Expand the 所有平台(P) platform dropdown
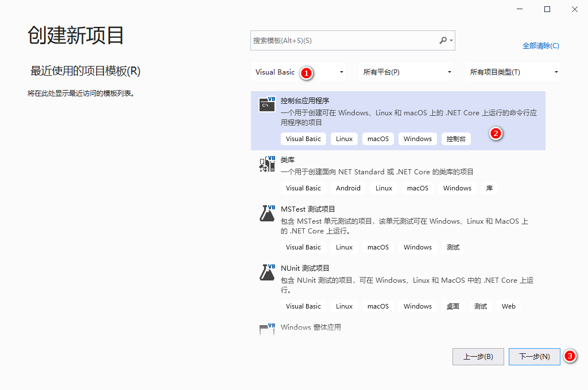 click(406, 72)
